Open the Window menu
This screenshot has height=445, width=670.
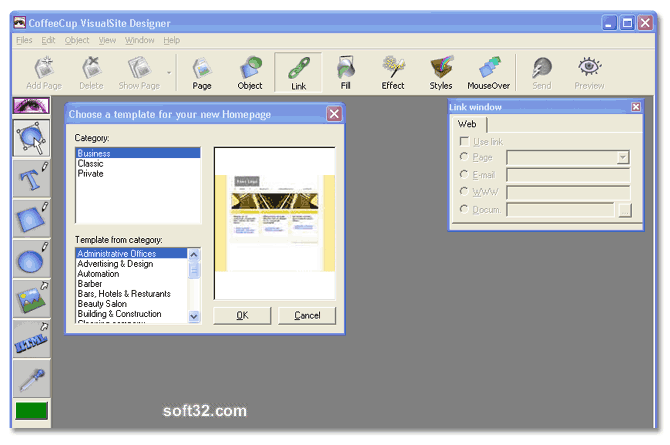click(x=139, y=40)
